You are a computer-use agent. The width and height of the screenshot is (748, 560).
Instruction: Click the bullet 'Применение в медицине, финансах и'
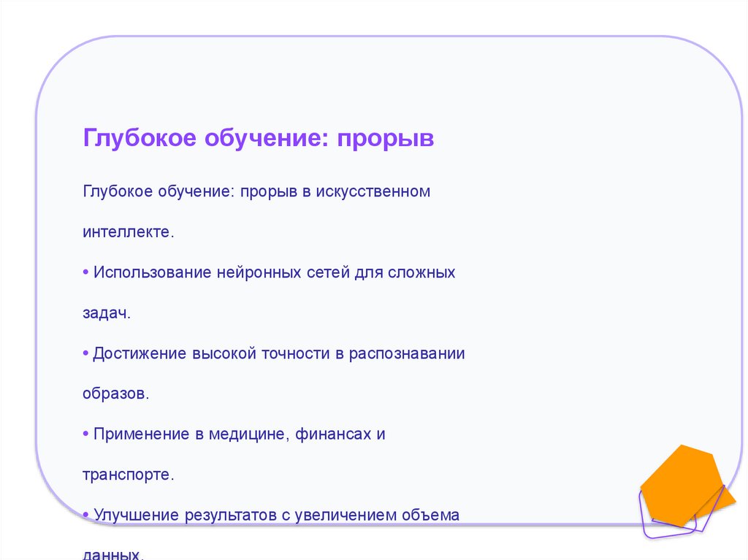coord(234,434)
